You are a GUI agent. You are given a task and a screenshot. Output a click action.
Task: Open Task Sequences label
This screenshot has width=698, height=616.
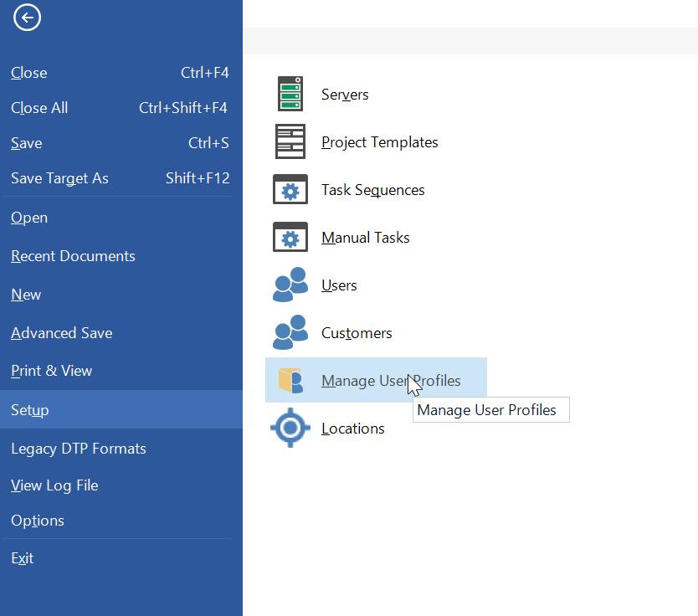[x=373, y=190]
